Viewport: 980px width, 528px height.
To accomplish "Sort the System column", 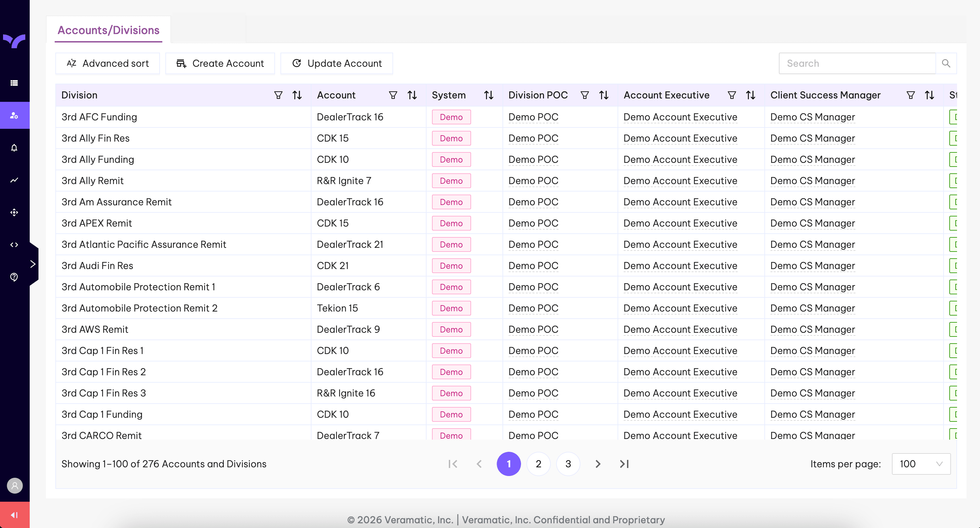I will [x=488, y=95].
